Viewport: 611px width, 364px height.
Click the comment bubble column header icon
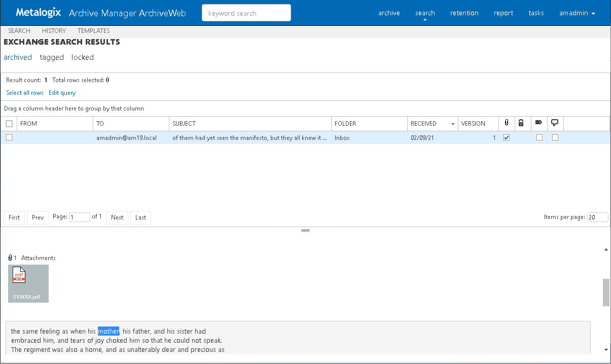click(555, 123)
